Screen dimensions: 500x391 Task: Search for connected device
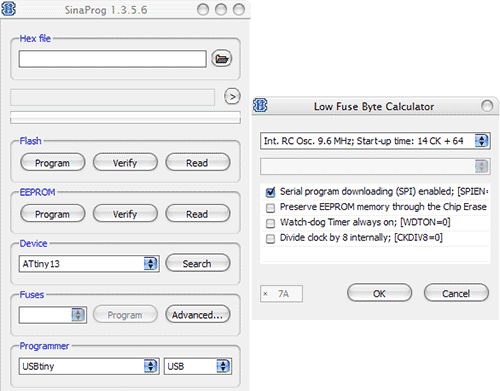click(x=197, y=263)
